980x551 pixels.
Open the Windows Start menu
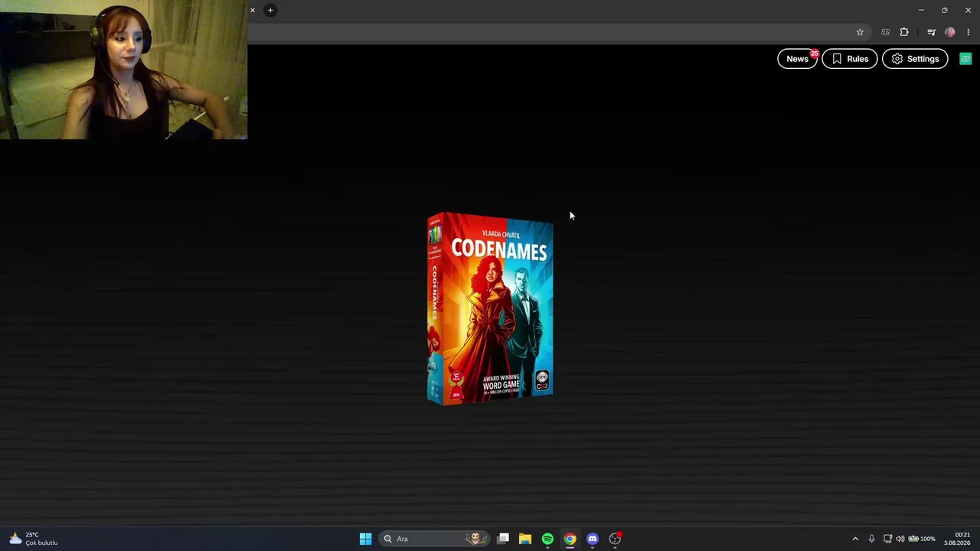[x=365, y=539]
